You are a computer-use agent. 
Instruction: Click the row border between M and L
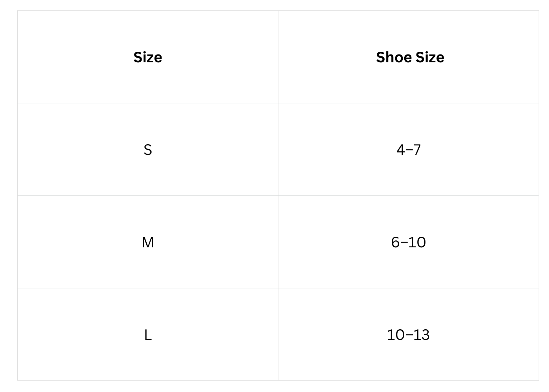[x=196, y=288]
